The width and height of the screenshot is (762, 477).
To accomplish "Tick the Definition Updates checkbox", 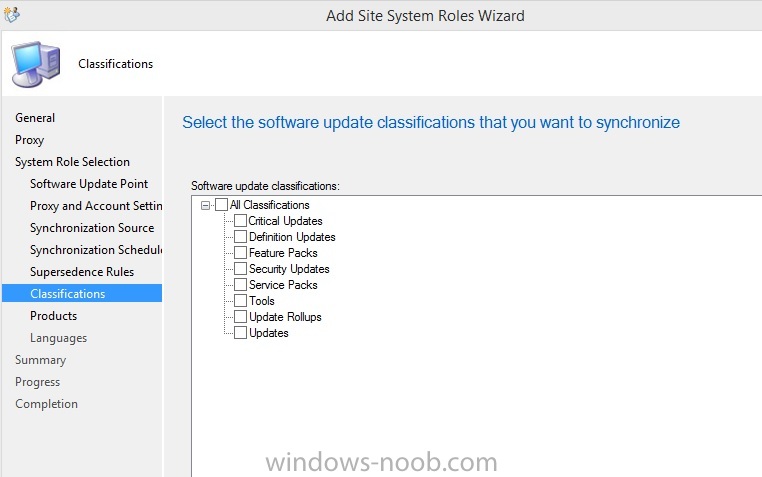I will (x=240, y=237).
